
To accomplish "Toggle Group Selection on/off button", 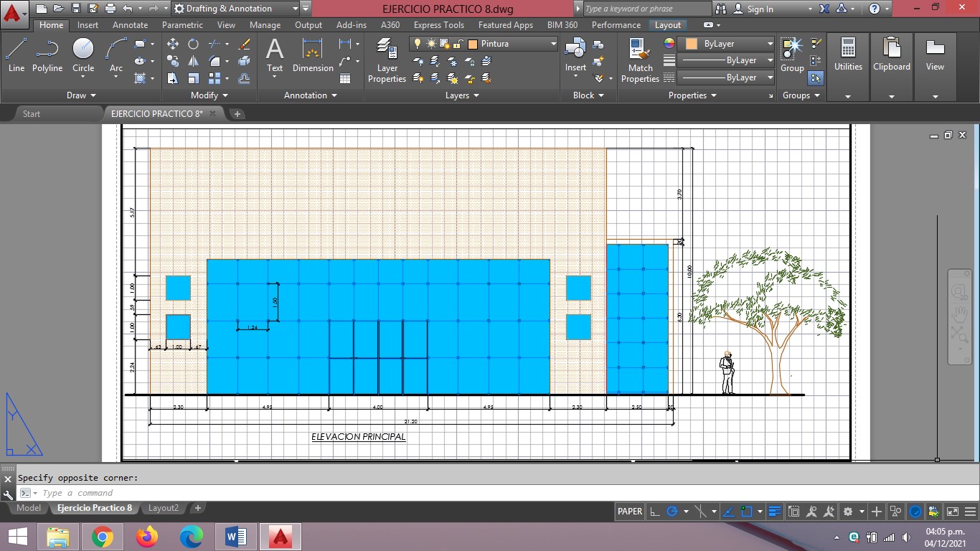I will pyautogui.click(x=816, y=77).
